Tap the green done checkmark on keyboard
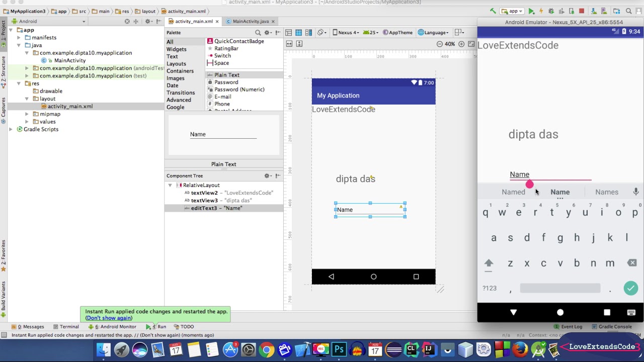The height and width of the screenshot is (362, 644). click(x=631, y=288)
